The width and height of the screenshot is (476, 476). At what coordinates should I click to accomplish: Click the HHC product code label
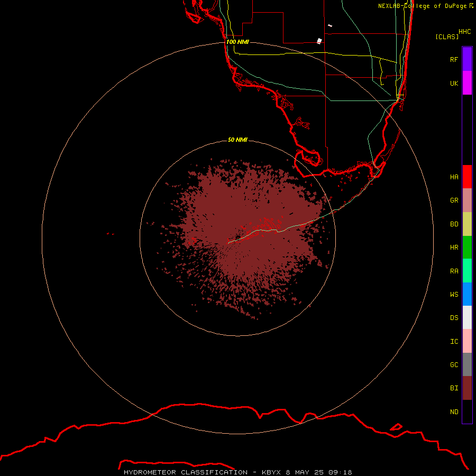pyautogui.click(x=465, y=32)
